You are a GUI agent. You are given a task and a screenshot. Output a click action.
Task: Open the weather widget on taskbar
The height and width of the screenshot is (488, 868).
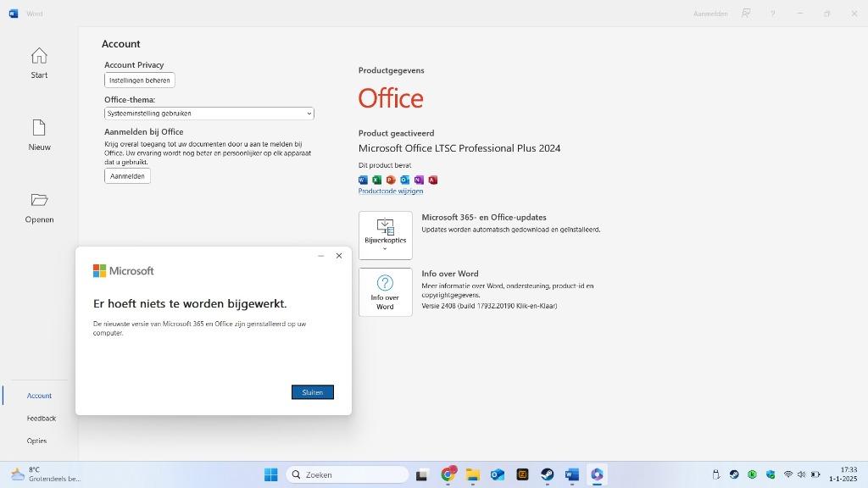click(46, 474)
